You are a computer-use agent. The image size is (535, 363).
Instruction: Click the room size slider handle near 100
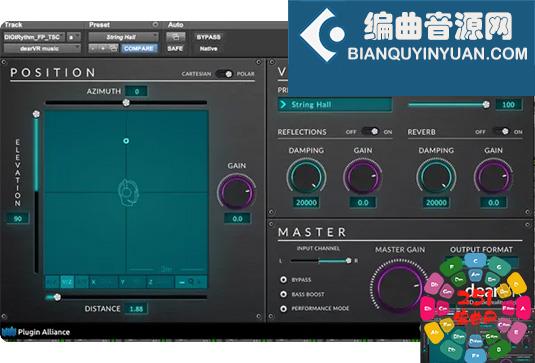point(486,105)
